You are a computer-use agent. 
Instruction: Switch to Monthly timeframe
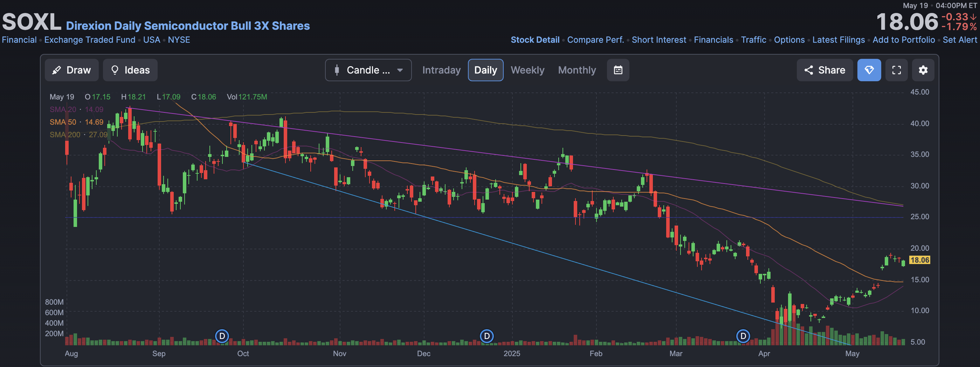[577, 70]
